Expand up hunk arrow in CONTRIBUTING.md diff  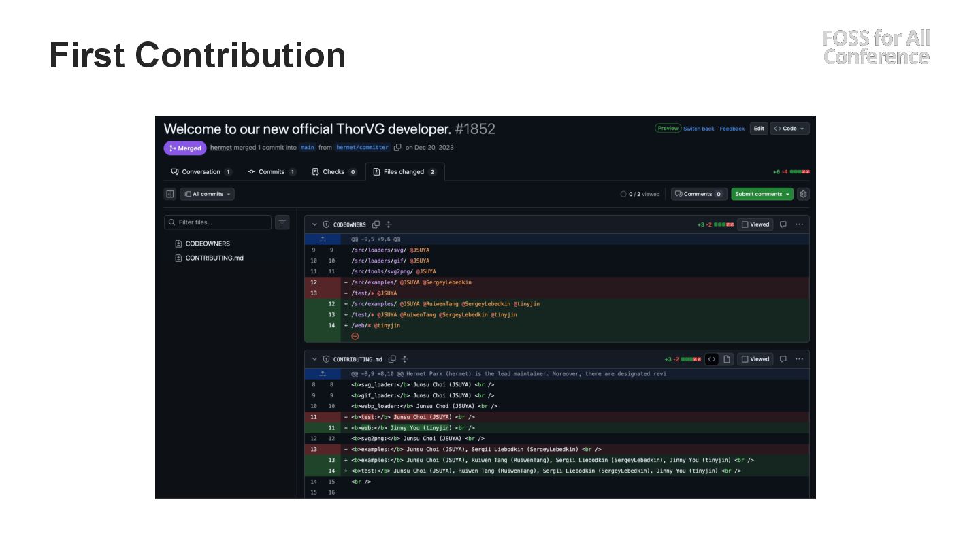click(323, 374)
